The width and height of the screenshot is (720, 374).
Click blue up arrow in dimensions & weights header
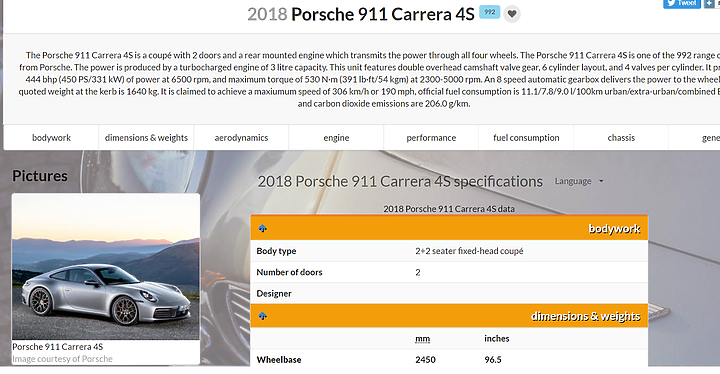263,316
